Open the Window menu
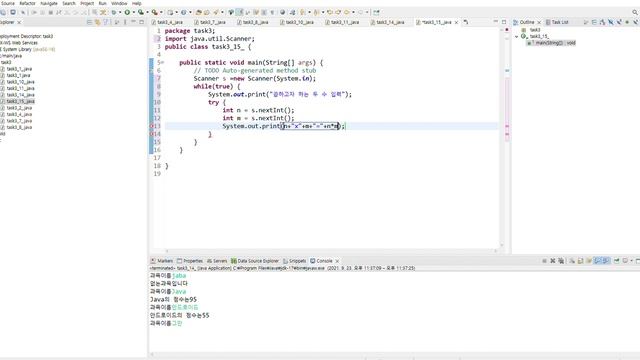640x360 pixels. click(x=119, y=3)
